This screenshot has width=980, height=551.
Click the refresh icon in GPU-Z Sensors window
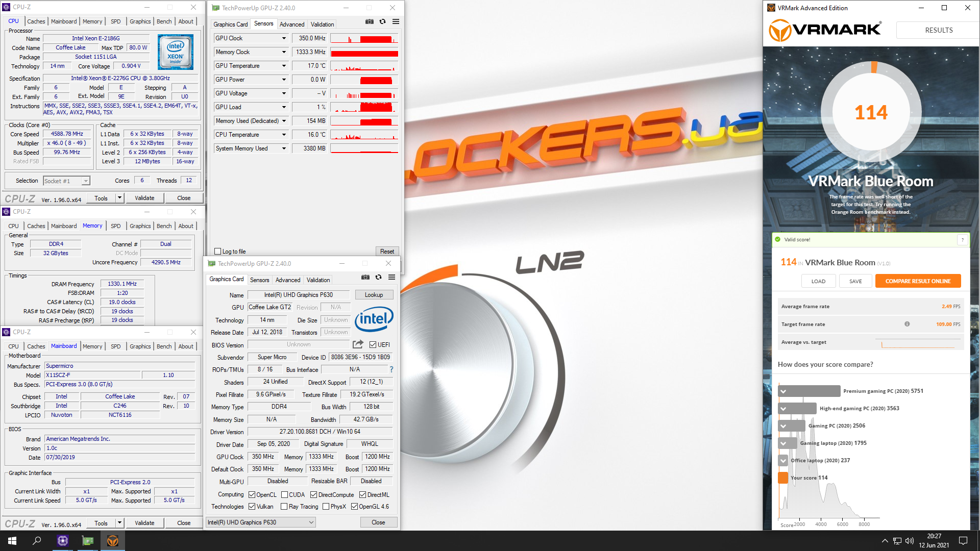point(382,21)
